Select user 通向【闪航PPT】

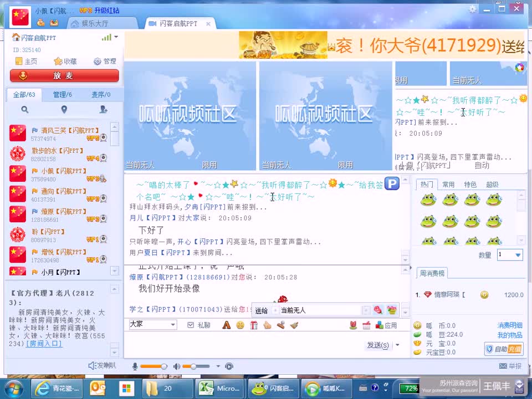pyautogui.click(x=58, y=195)
